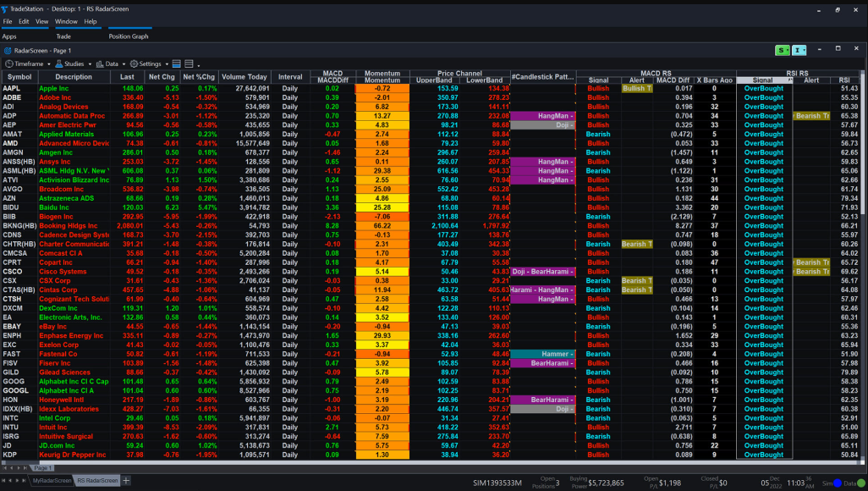Image resolution: width=868 pixels, height=491 pixels.
Task: Click the ADP HangMan pattern cell
Action: (542, 116)
